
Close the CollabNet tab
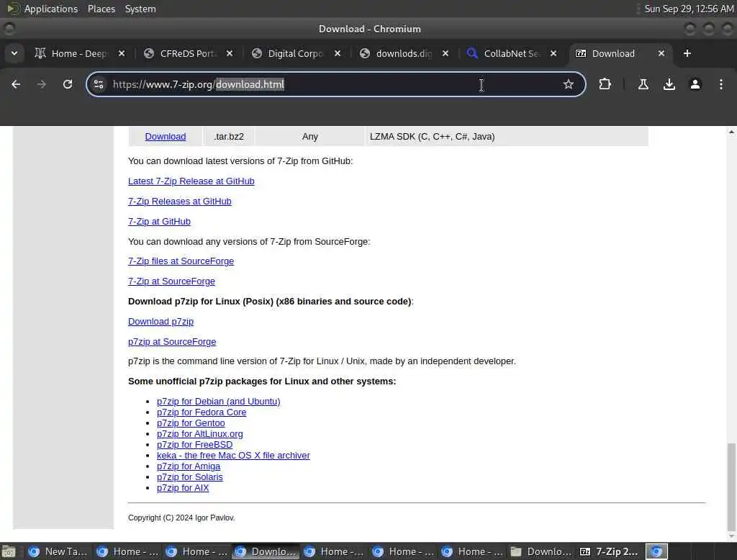tap(553, 53)
